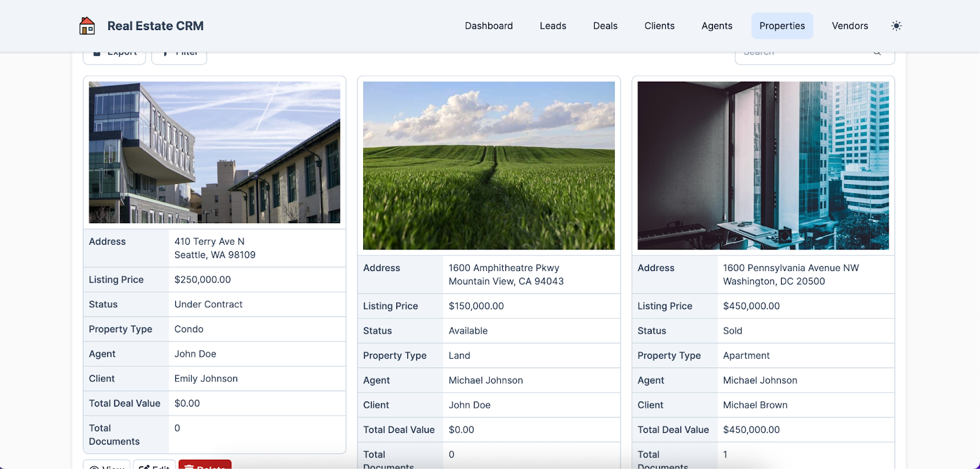Click the Real Estate CRM title
Viewport: 980px width, 469px height.
click(155, 26)
